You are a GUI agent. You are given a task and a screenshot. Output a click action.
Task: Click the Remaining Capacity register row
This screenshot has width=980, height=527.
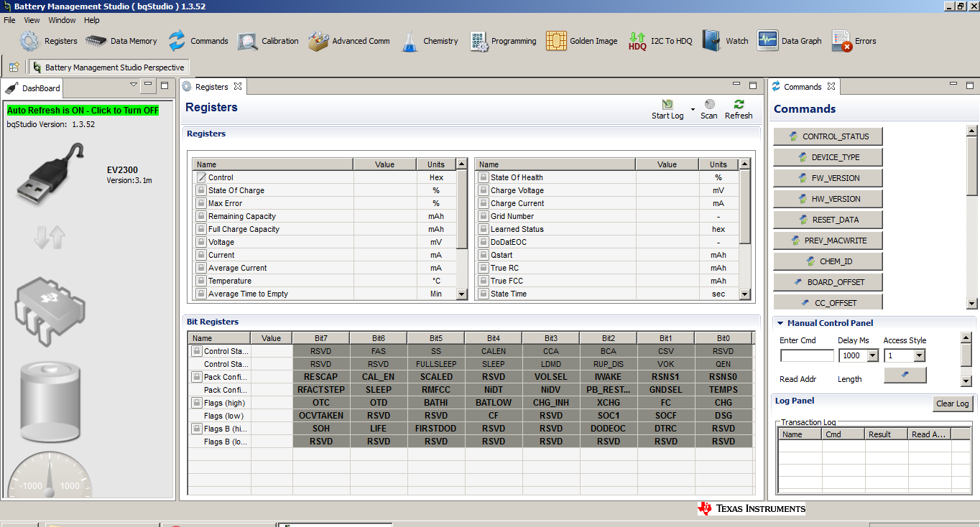coord(324,216)
